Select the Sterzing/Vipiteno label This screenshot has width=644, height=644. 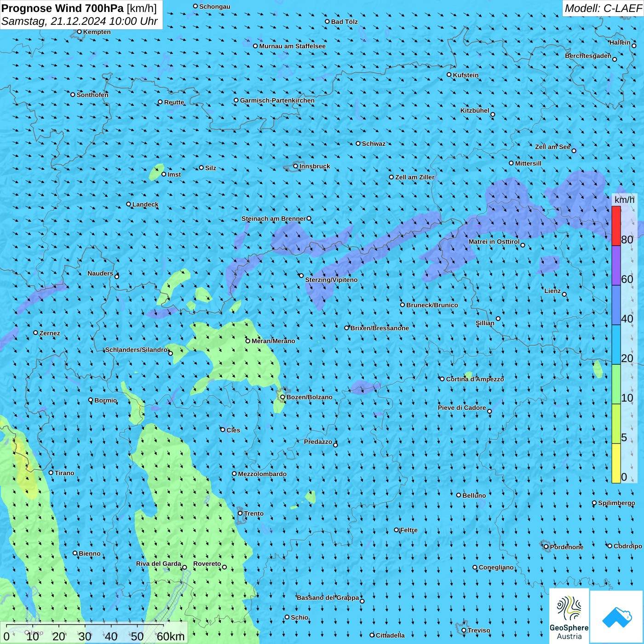pyautogui.click(x=331, y=280)
